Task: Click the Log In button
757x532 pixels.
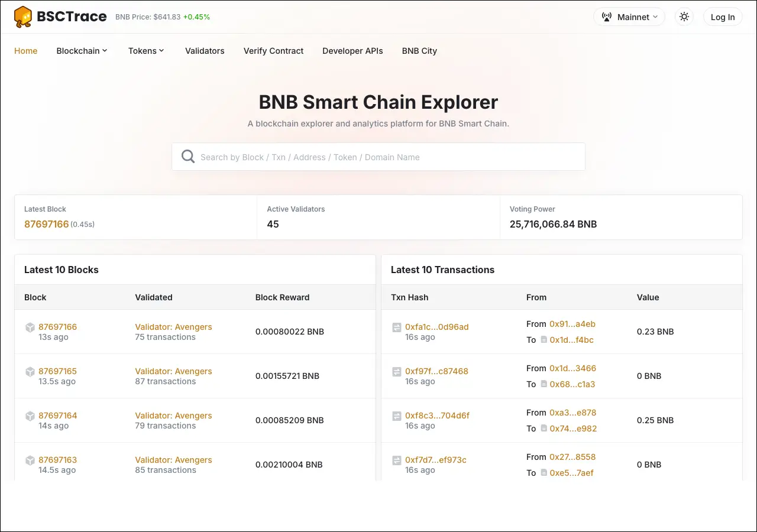Action: coord(723,17)
